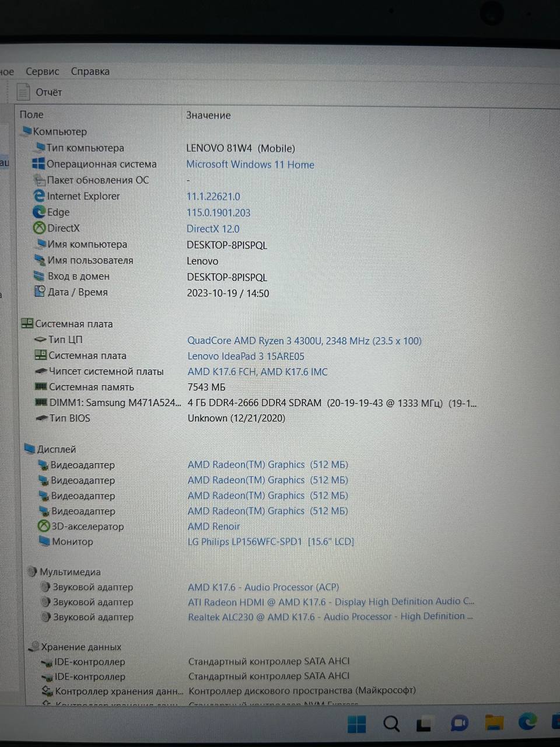Select the 4 ГБ DDR4-2666 DDR4 SDRAM value
Viewport: 560px width, 747px height.
coord(332,403)
